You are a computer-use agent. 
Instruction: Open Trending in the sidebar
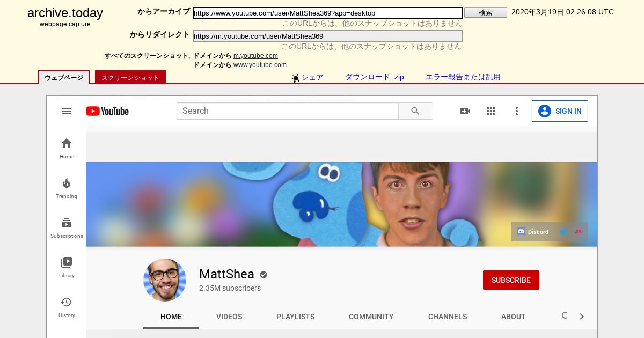(x=67, y=188)
